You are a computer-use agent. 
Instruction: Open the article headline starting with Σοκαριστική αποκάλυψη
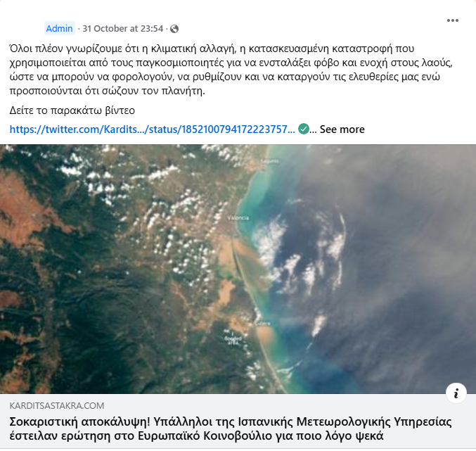[x=231, y=428]
